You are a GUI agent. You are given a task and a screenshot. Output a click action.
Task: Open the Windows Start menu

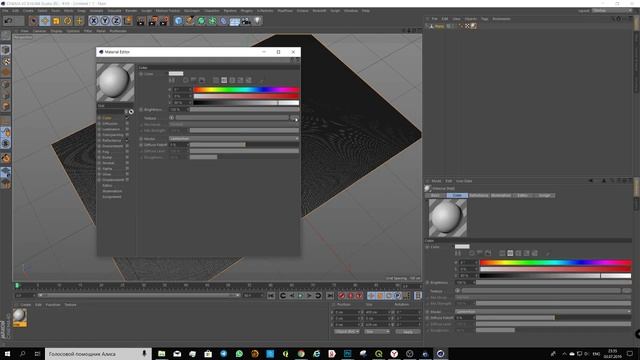7,354
